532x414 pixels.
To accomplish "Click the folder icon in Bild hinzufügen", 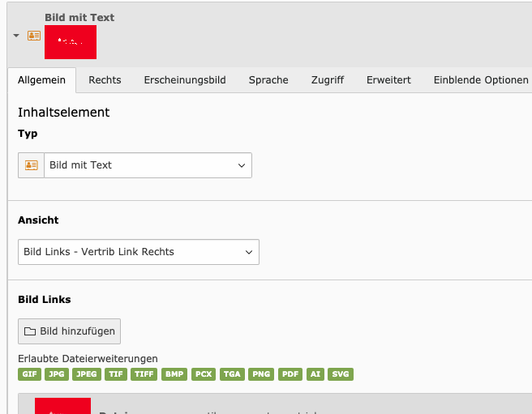I will coord(30,331).
